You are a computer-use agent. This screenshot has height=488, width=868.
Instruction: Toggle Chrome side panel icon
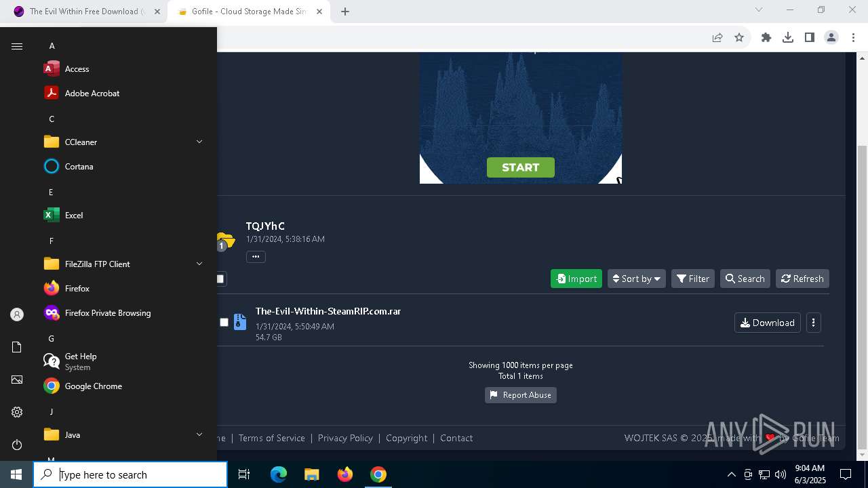tap(810, 38)
